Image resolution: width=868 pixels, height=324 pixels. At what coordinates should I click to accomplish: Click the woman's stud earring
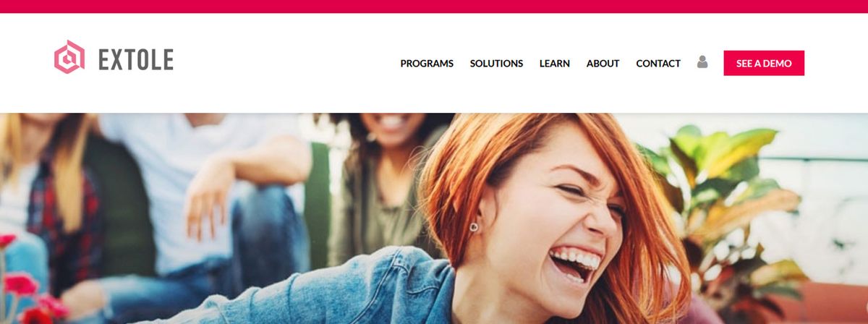coord(474,227)
